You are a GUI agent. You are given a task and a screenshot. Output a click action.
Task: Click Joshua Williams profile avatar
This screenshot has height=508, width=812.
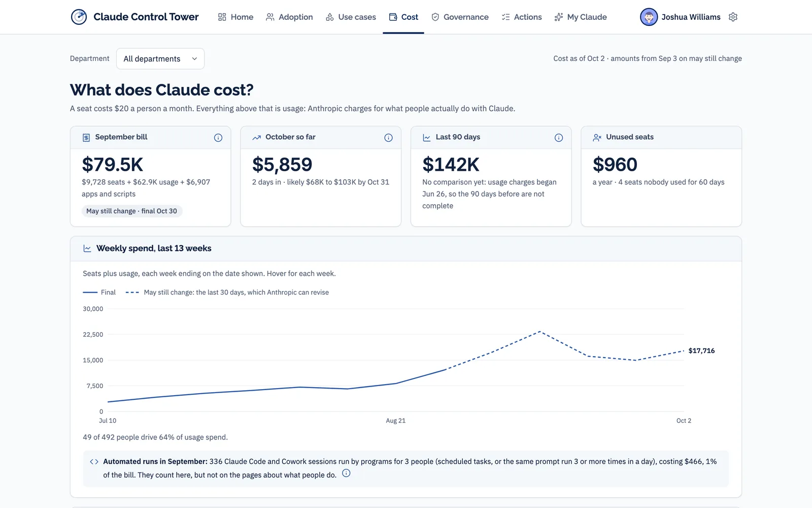coord(649,17)
